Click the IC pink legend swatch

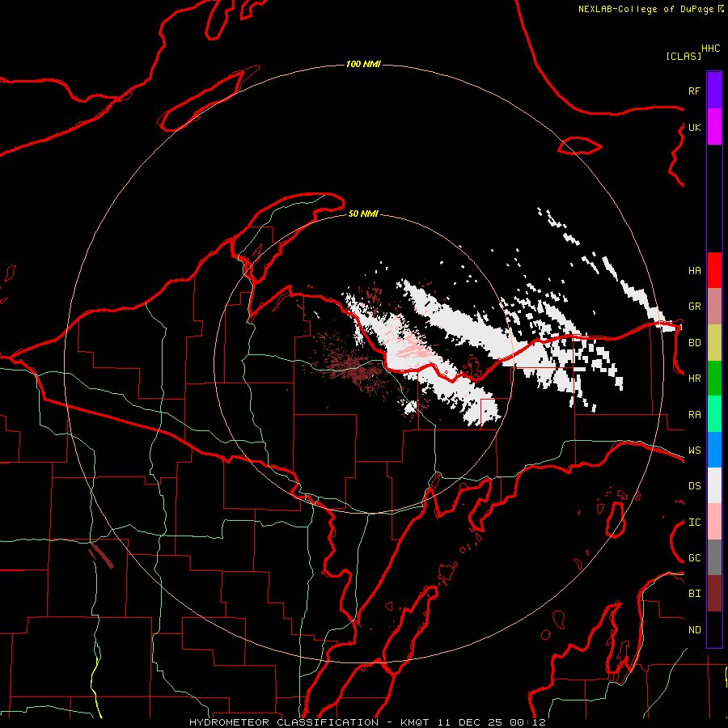(x=714, y=522)
